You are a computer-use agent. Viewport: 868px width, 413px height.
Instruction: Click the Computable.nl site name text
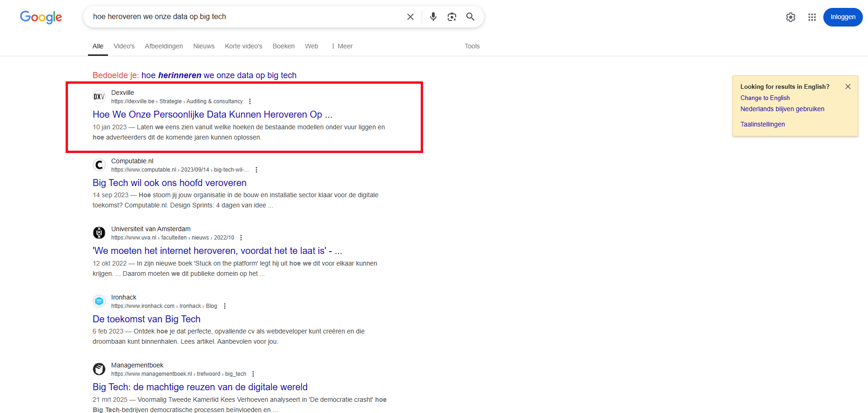[x=132, y=161]
